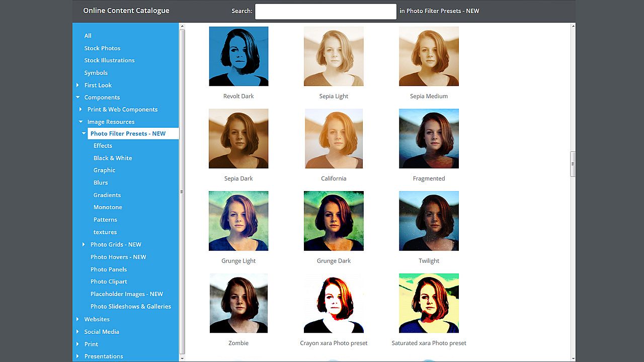Choose the California filter thumbnail

[334, 139]
